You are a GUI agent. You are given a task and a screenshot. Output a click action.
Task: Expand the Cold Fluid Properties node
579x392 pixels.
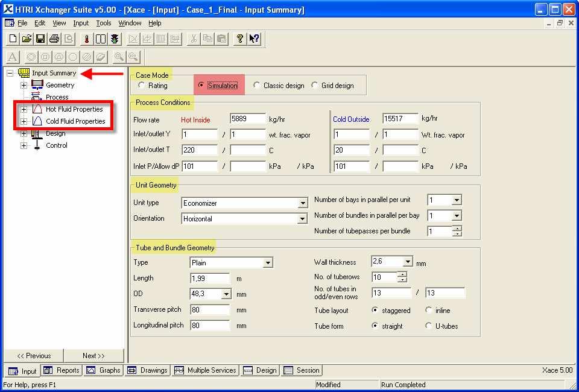pos(24,121)
